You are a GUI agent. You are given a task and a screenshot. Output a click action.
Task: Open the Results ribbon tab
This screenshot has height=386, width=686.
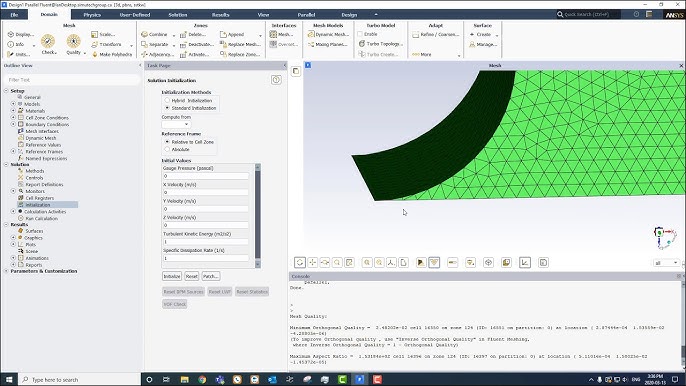220,14
